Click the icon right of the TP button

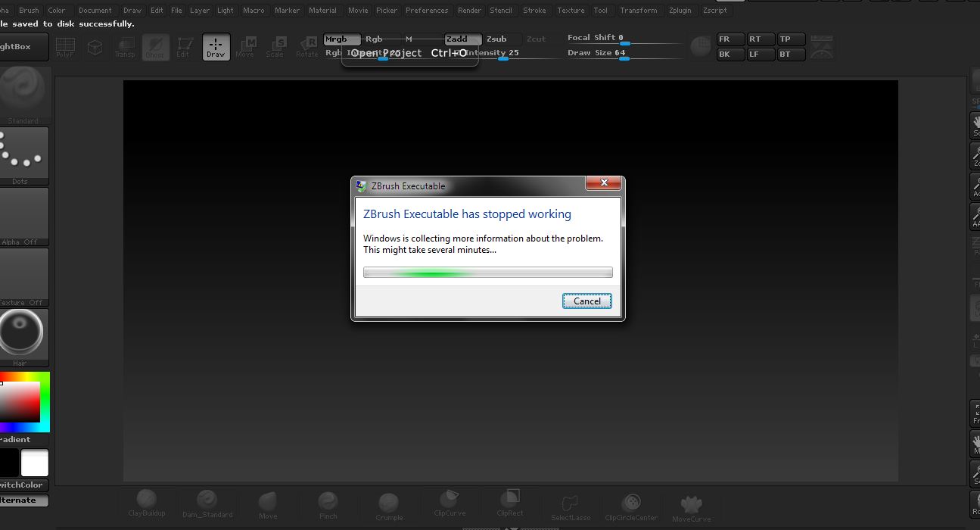822,46
